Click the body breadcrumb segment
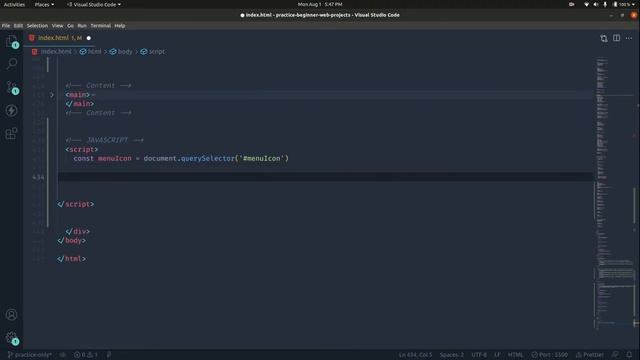 coord(121,52)
